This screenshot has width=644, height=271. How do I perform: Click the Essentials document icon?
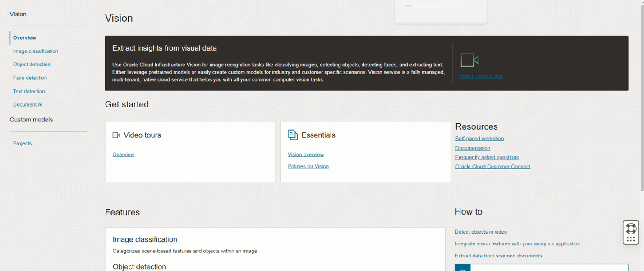pos(293,135)
